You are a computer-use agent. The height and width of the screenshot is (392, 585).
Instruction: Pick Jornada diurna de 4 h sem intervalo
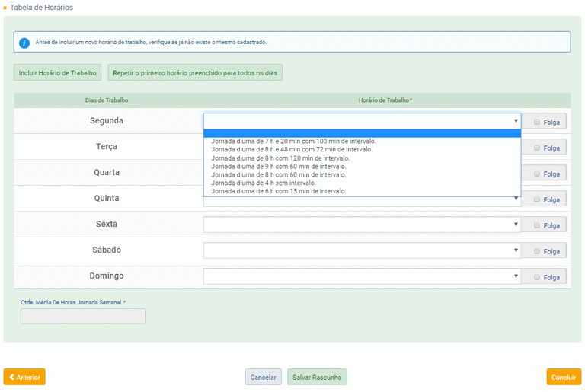[x=263, y=183]
